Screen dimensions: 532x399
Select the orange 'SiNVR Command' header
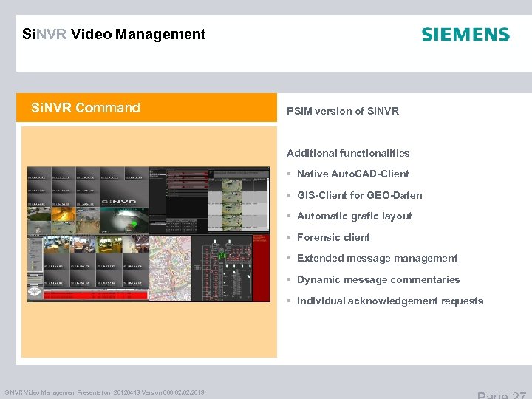(x=146, y=108)
